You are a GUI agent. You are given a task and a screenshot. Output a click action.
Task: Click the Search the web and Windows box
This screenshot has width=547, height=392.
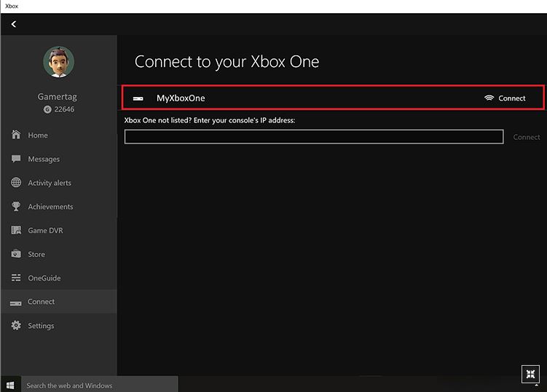[100, 385]
